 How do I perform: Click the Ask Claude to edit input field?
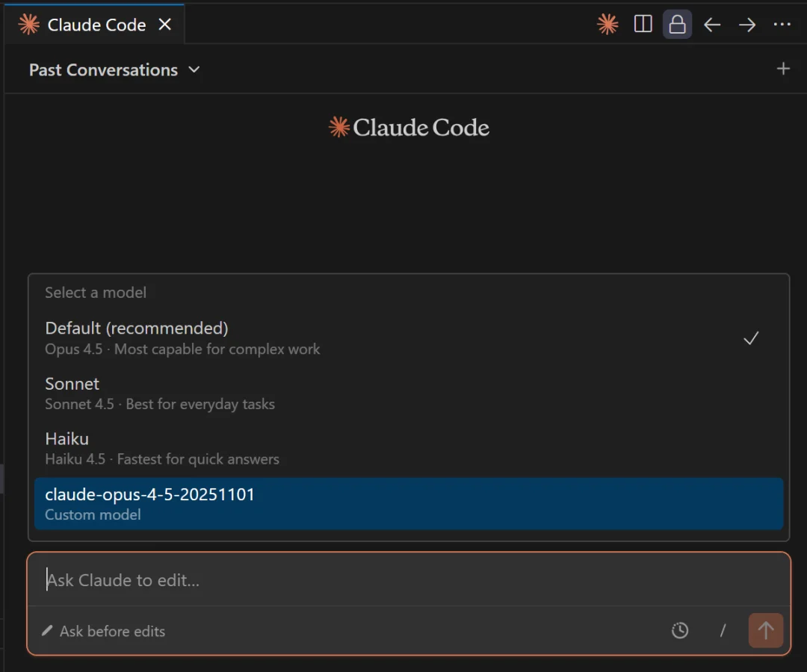point(408,580)
